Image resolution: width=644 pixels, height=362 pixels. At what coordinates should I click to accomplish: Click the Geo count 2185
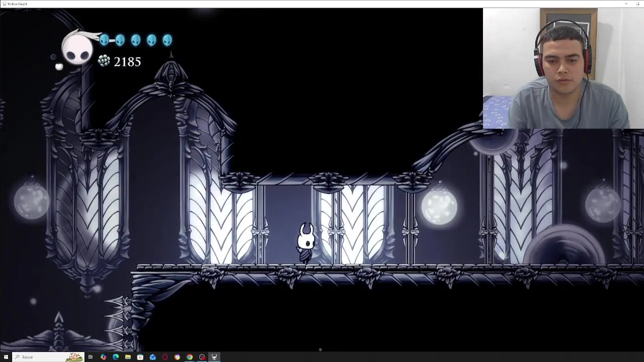[x=127, y=62]
